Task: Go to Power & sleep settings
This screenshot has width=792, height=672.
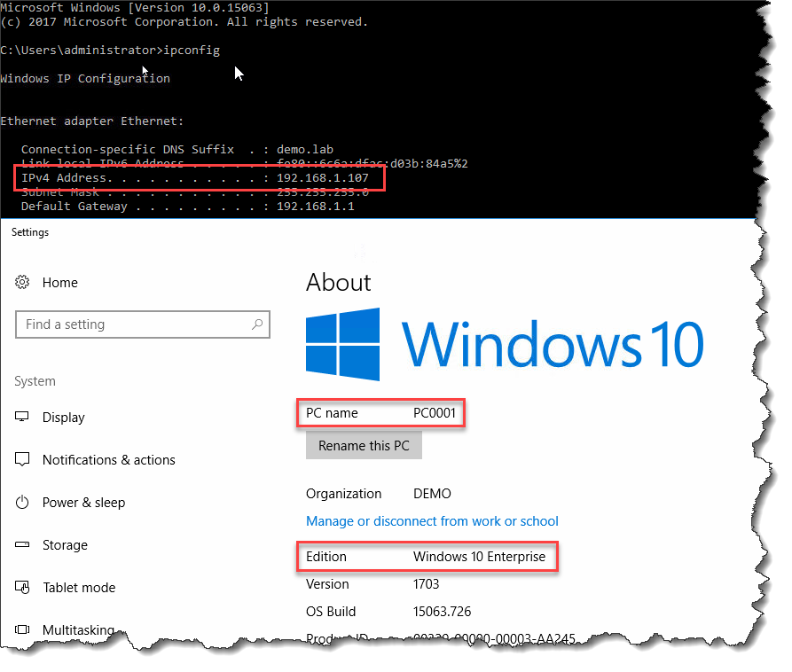Action: click(84, 503)
